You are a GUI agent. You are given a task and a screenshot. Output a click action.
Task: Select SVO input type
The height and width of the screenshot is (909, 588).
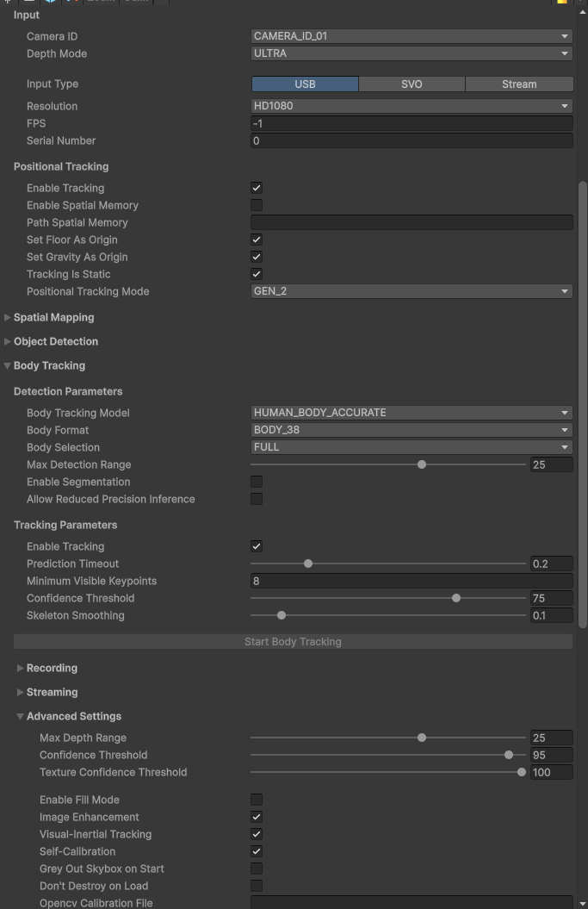(x=412, y=84)
